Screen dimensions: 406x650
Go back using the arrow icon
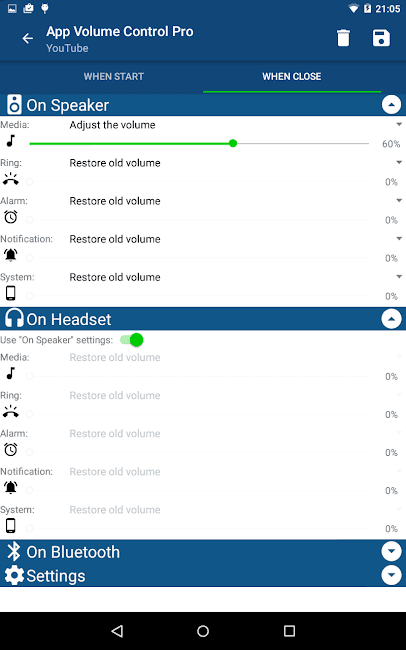click(x=27, y=39)
